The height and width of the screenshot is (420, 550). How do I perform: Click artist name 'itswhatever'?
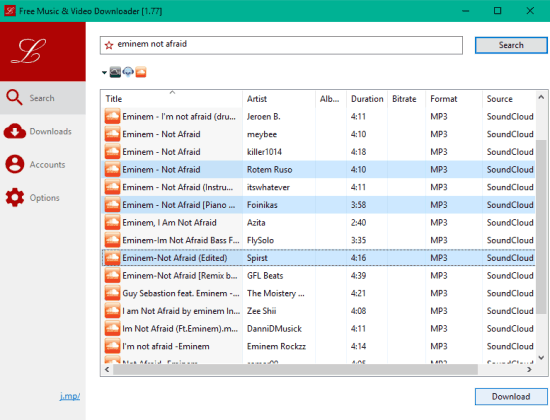click(268, 187)
